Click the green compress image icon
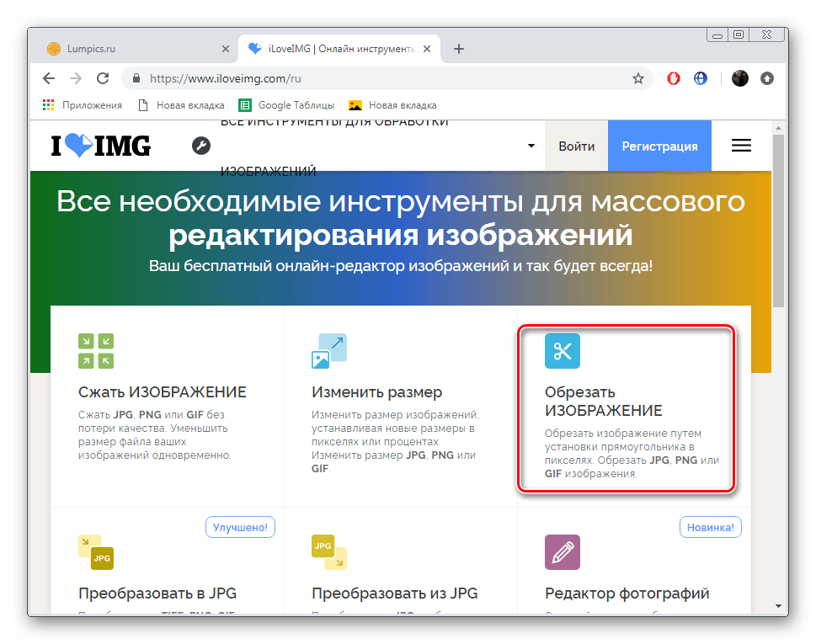The height and width of the screenshot is (644, 816). coord(96,350)
